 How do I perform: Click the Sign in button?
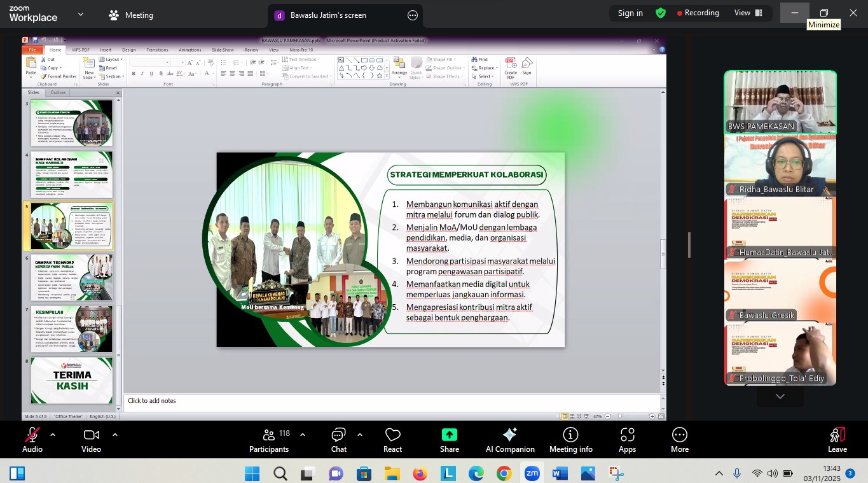pos(630,13)
